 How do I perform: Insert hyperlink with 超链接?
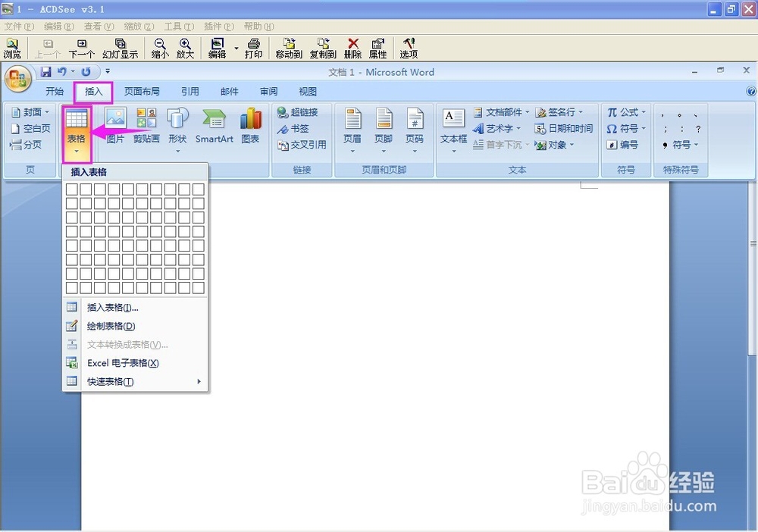coord(297,112)
